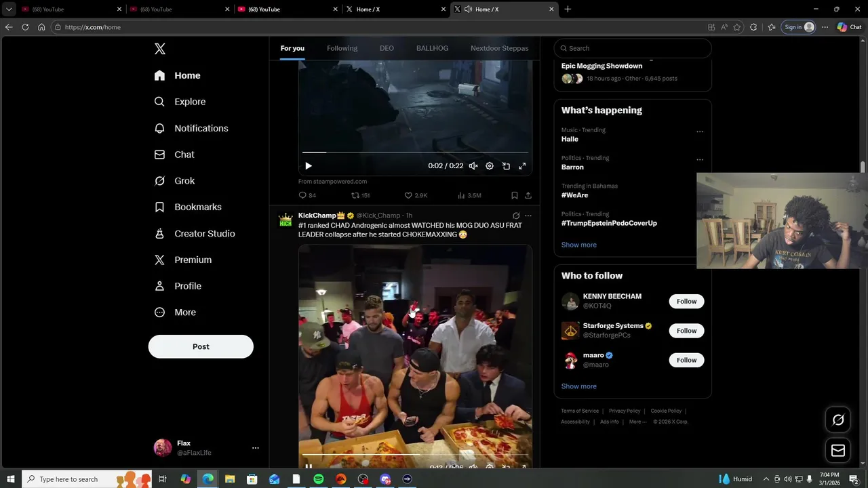The image size is (868, 488).
Task: Open the more options on KickChamp's post
Action: 528,216
